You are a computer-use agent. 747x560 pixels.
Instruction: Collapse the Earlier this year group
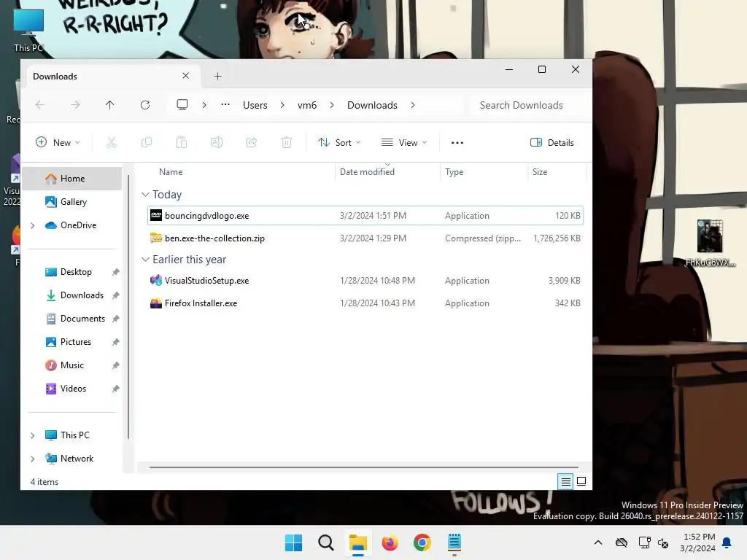click(145, 260)
